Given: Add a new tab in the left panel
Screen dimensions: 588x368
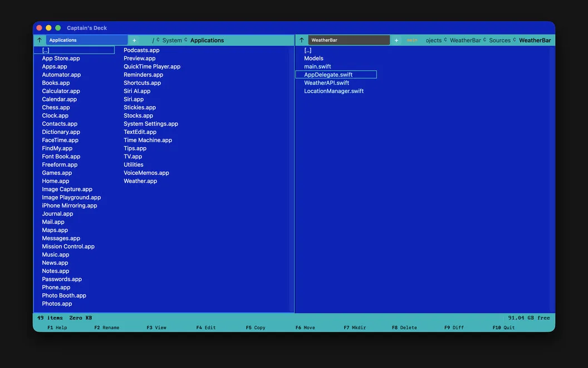Looking at the screenshot, I should coord(134,40).
